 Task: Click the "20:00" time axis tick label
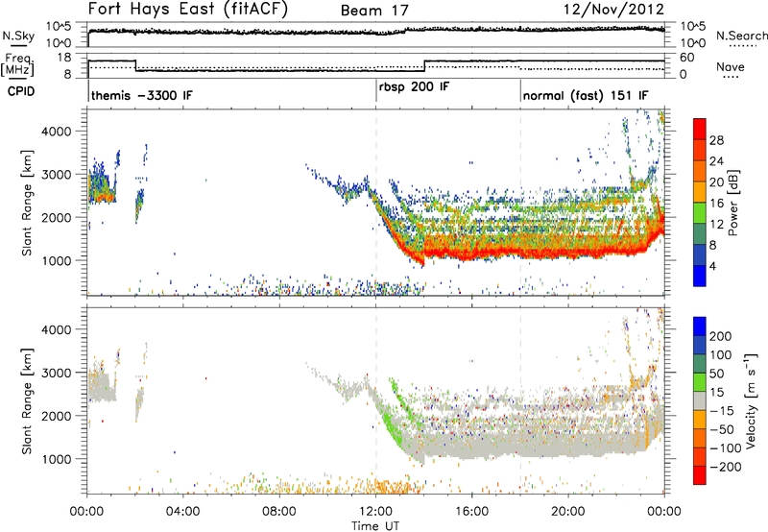pyautogui.click(x=567, y=511)
